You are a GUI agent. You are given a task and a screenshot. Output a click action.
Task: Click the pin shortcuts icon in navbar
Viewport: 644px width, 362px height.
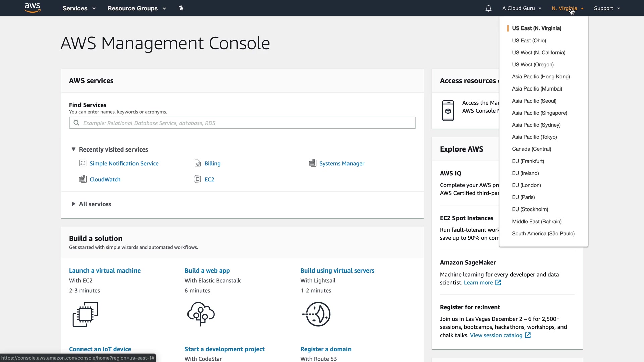181,8
